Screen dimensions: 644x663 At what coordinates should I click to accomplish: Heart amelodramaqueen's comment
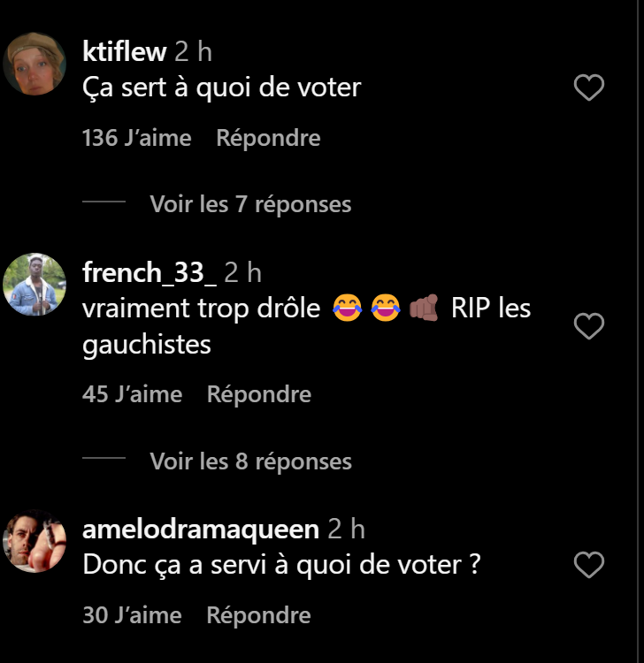tap(589, 565)
